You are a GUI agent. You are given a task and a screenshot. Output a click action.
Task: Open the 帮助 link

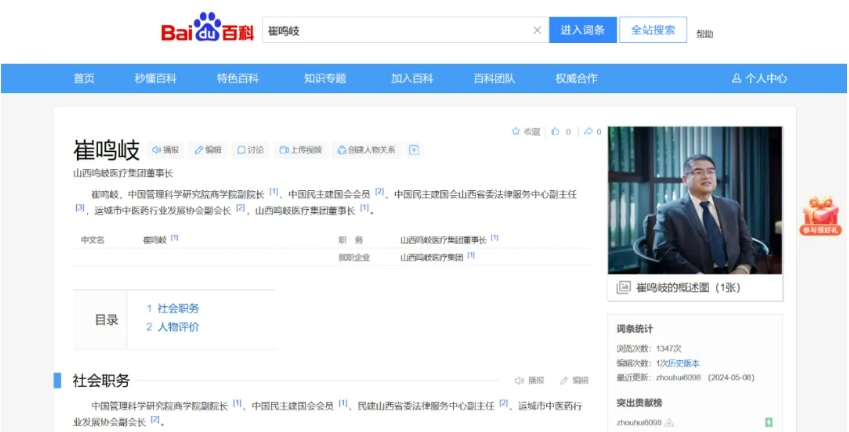(x=704, y=34)
